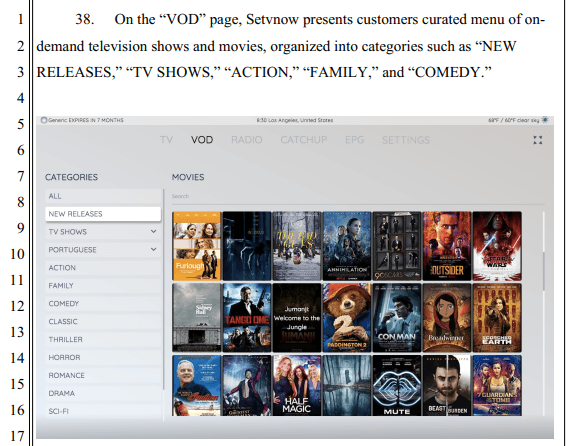
Task: Click the CATEGORIES heading
Action: click(72, 177)
